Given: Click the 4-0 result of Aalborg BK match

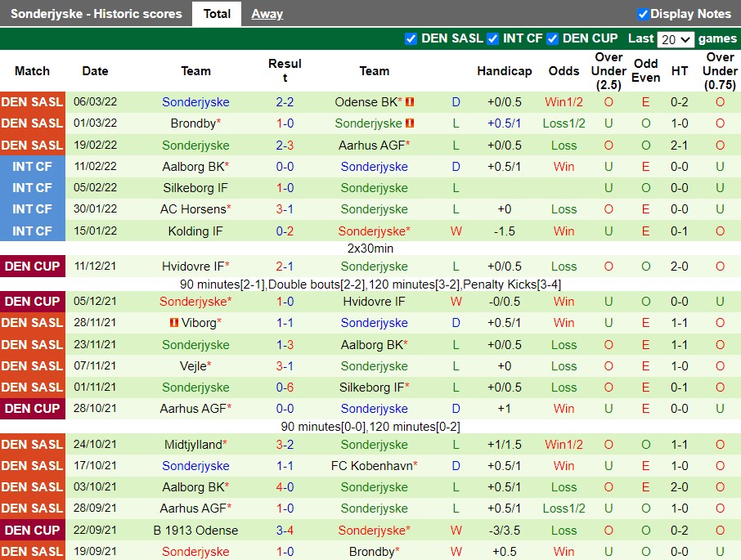Looking at the screenshot, I should coord(285,487).
